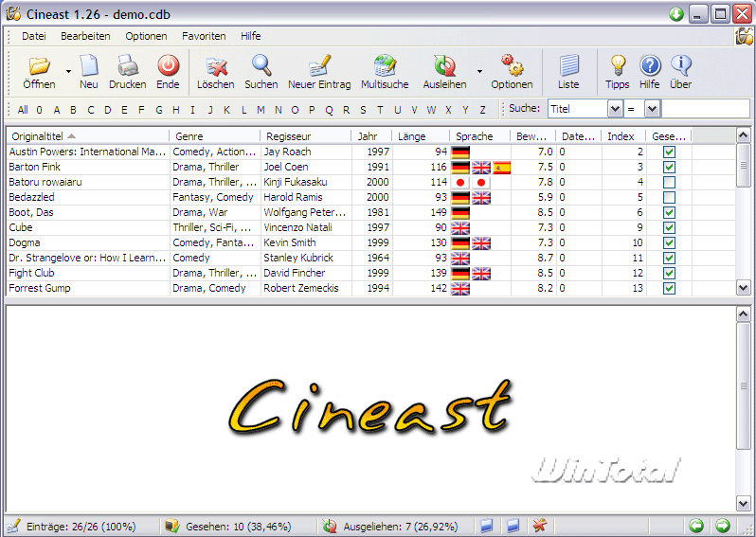The image size is (756, 537).
Task: Click the detail pane scrollbar thumb
Action: coord(743,386)
